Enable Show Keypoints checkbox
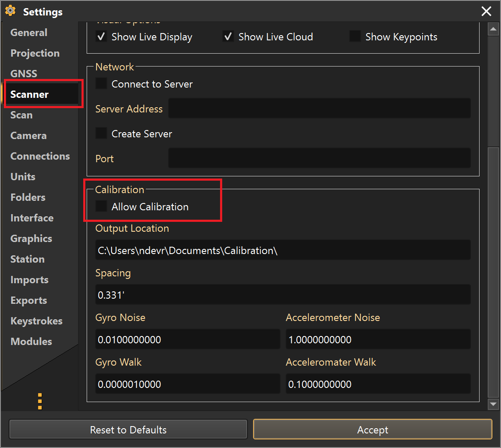501x448 pixels. tap(355, 37)
